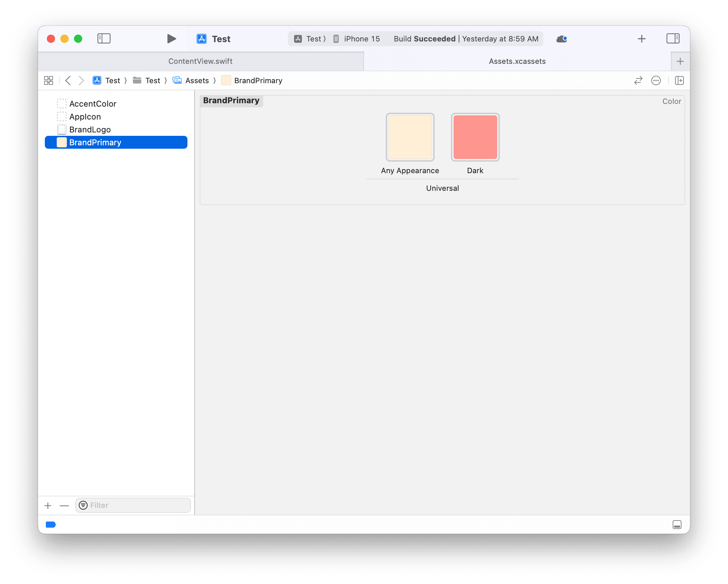Select the Dark appearance color well
Screen dimensions: 728x584
[475, 137]
